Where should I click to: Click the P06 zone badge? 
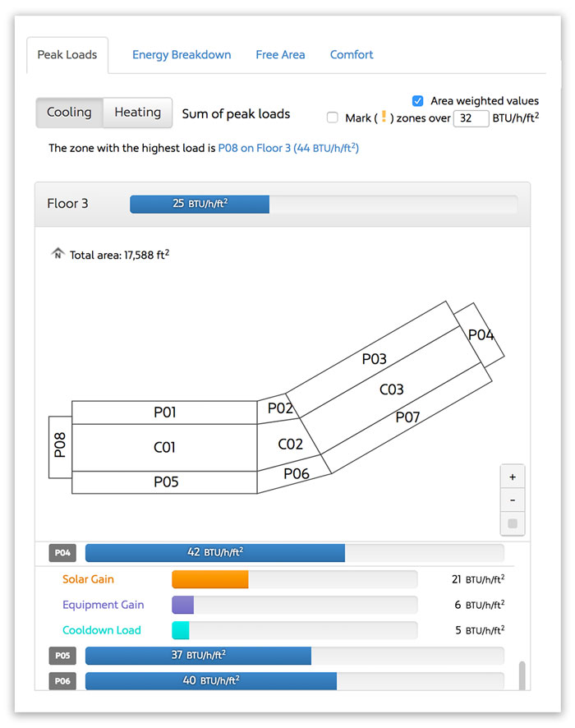click(63, 681)
